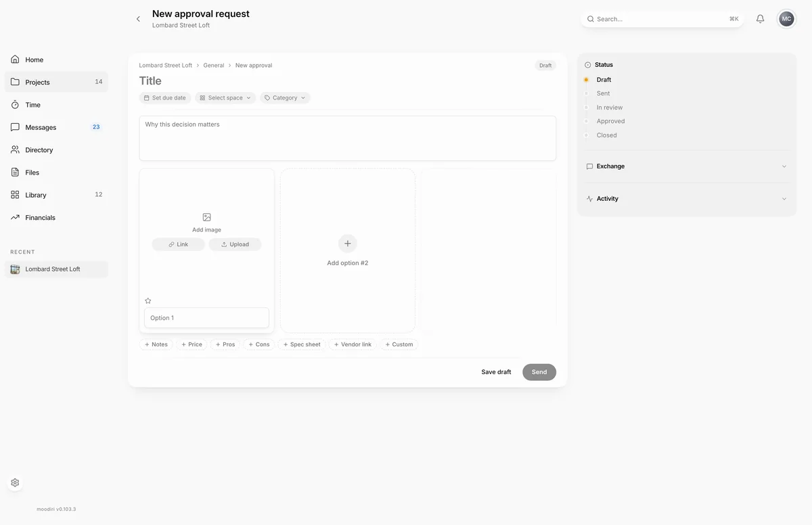This screenshot has width=812, height=525.
Task: Mark Option 1 as favorite with star
Action: [x=148, y=300]
